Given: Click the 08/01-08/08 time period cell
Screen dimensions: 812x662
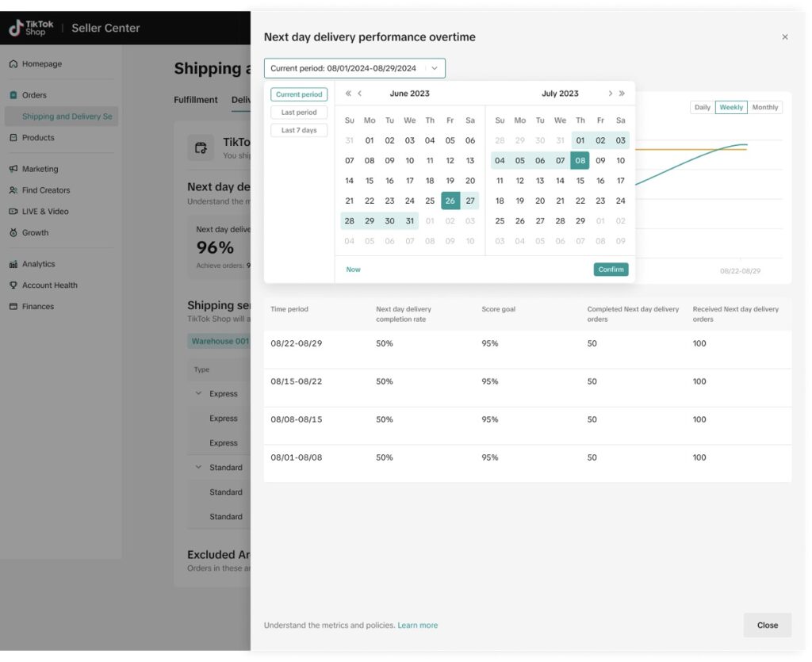Looking at the screenshot, I should (x=297, y=457).
